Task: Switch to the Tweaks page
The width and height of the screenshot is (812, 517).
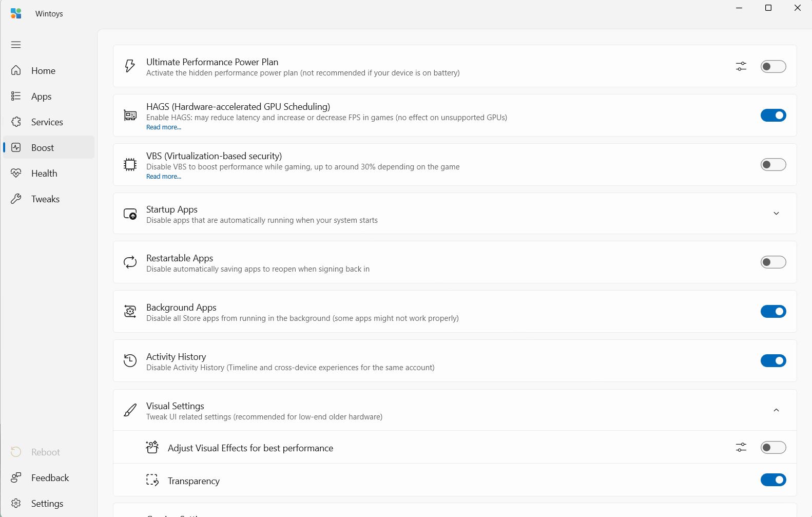Action: (45, 199)
